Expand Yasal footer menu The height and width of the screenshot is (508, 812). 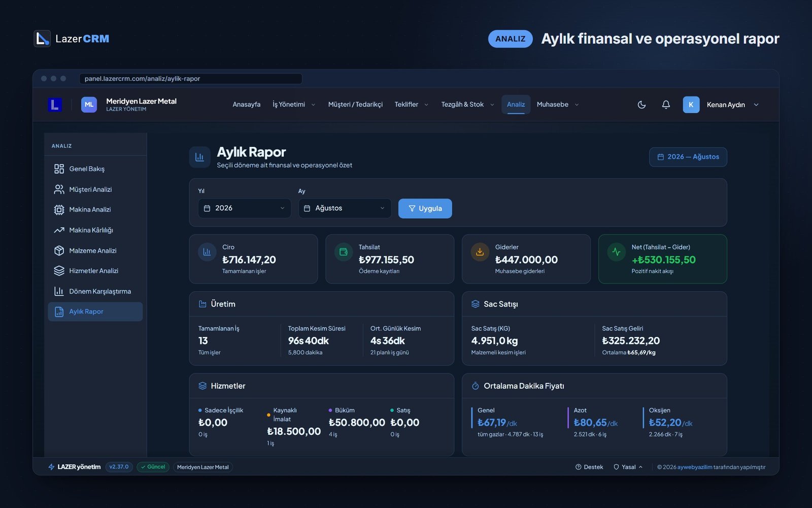[x=628, y=467]
